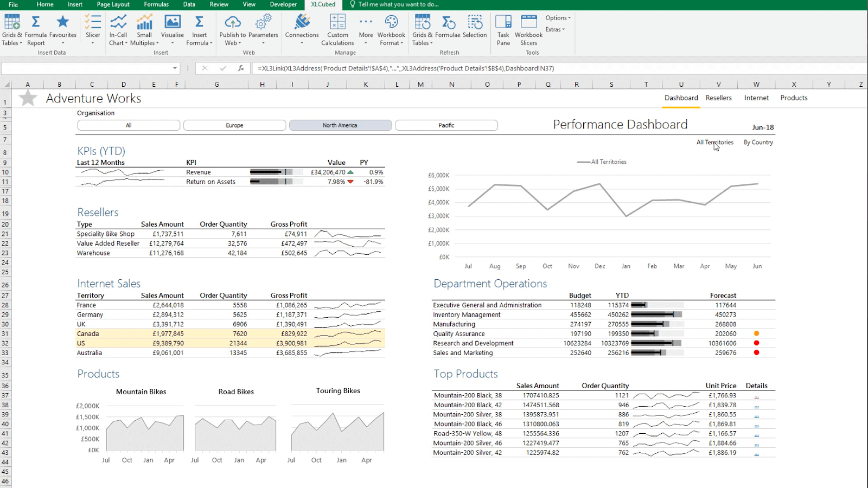Image resolution: width=868 pixels, height=488 pixels.
Task: Click the Publish to Web icon
Action: click(232, 23)
